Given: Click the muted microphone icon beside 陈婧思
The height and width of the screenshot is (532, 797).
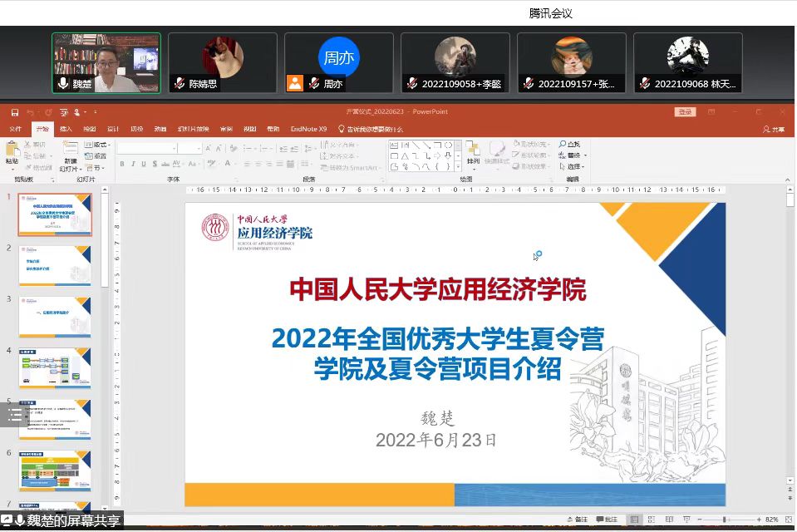Looking at the screenshot, I should pos(180,84).
